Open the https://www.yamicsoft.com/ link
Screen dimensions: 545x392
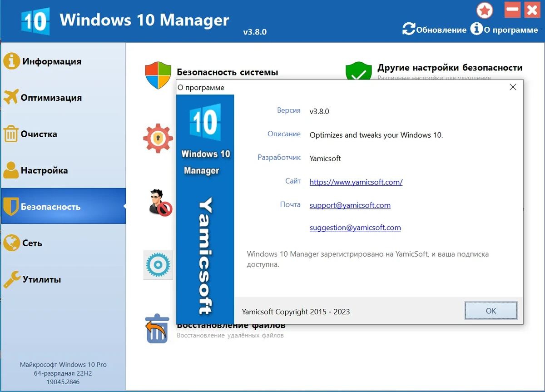point(356,182)
